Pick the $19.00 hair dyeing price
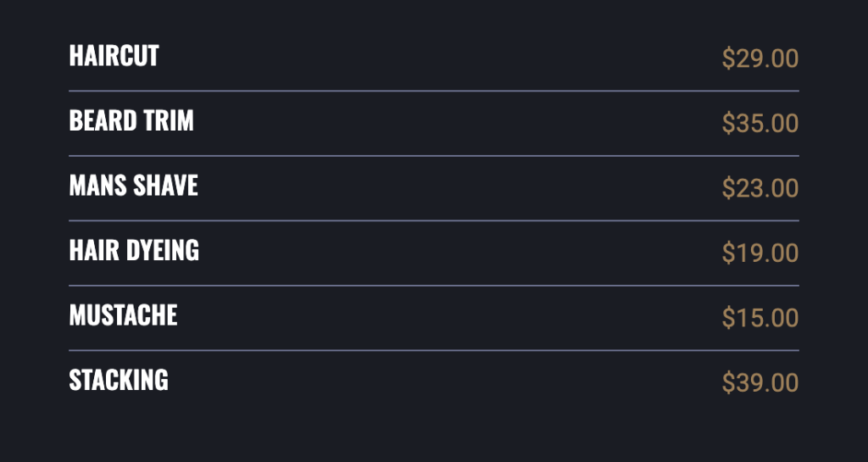The width and height of the screenshot is (868, 462). point(759,253)
